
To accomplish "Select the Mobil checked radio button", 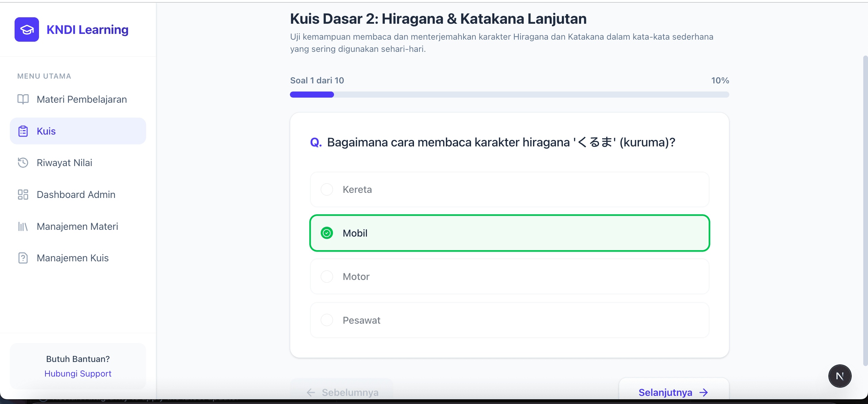I will coord(327,233).
